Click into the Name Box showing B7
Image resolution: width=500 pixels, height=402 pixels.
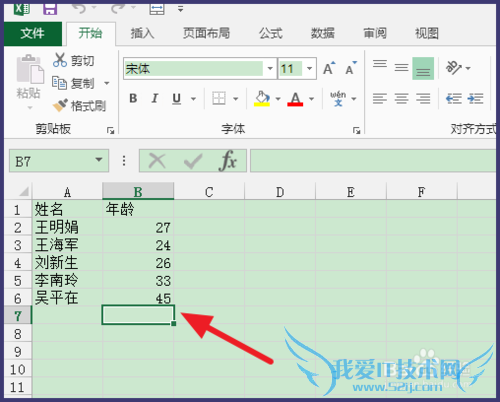(x=52, y=161)
